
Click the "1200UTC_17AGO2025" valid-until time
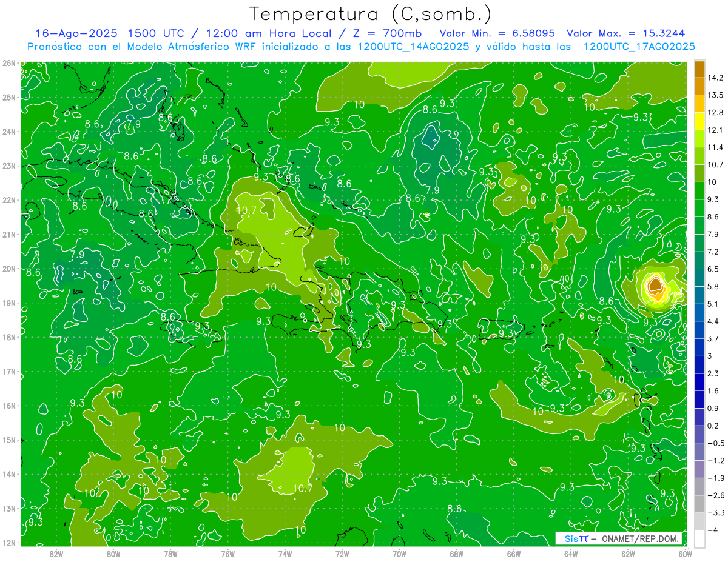639,46
